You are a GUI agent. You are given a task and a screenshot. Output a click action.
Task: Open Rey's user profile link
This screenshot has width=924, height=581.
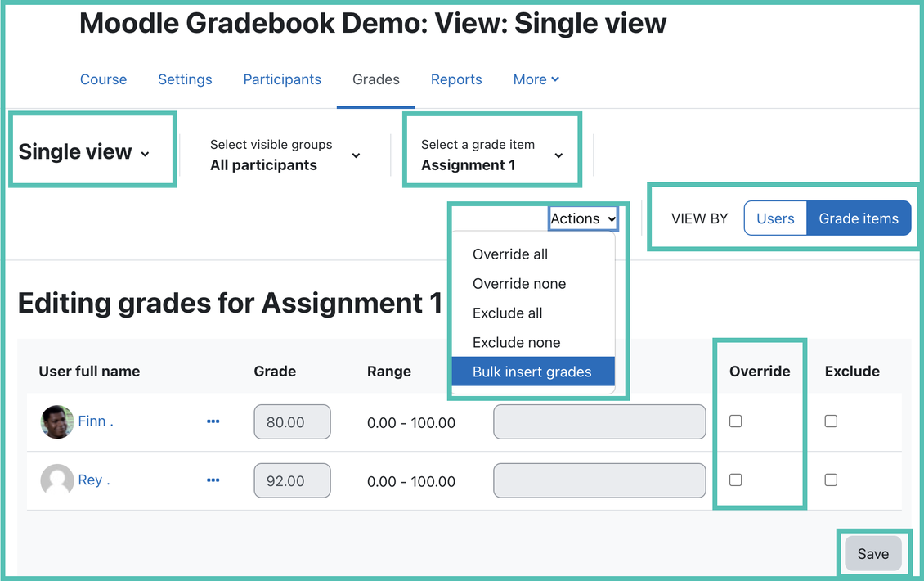point(94,480)
